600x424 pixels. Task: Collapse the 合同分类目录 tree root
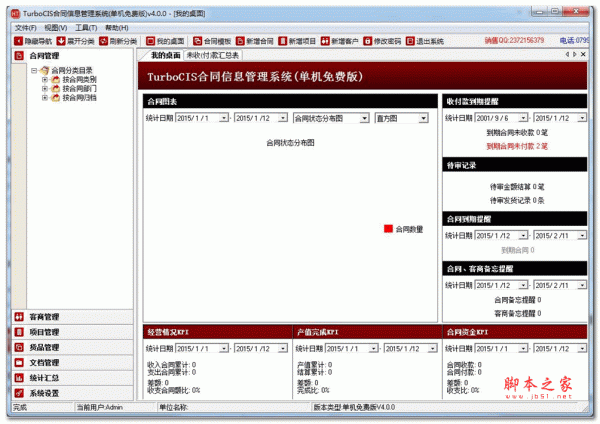coord(34,70)
